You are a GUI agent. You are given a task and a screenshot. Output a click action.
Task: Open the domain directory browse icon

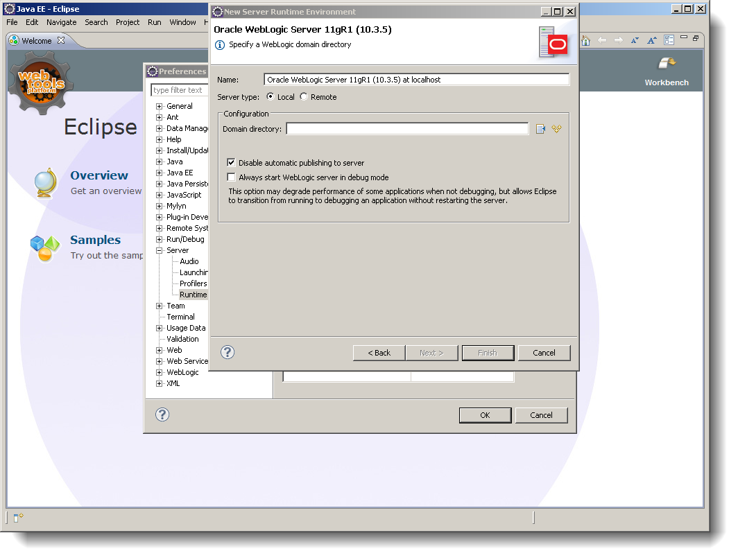tap(540, 128)
